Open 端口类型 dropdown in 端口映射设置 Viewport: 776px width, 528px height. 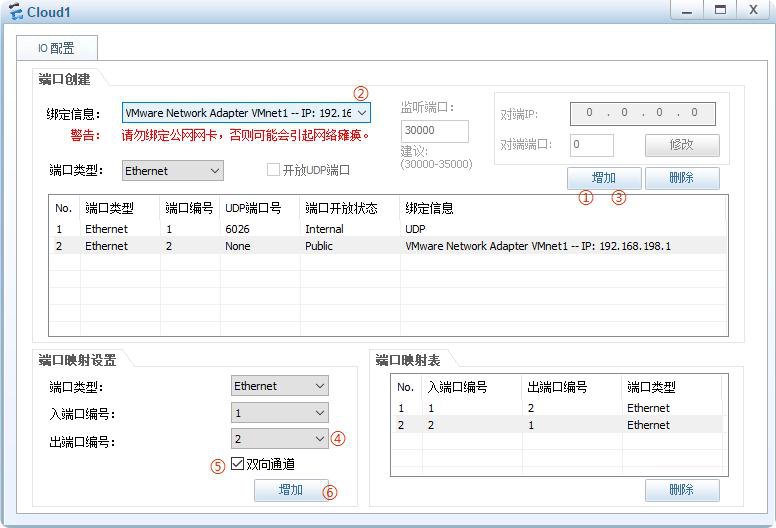(x=279, y=386)
